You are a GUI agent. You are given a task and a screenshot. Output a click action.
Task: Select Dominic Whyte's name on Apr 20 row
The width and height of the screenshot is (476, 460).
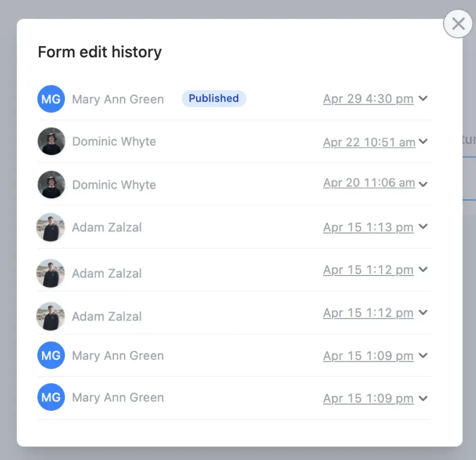114,184
